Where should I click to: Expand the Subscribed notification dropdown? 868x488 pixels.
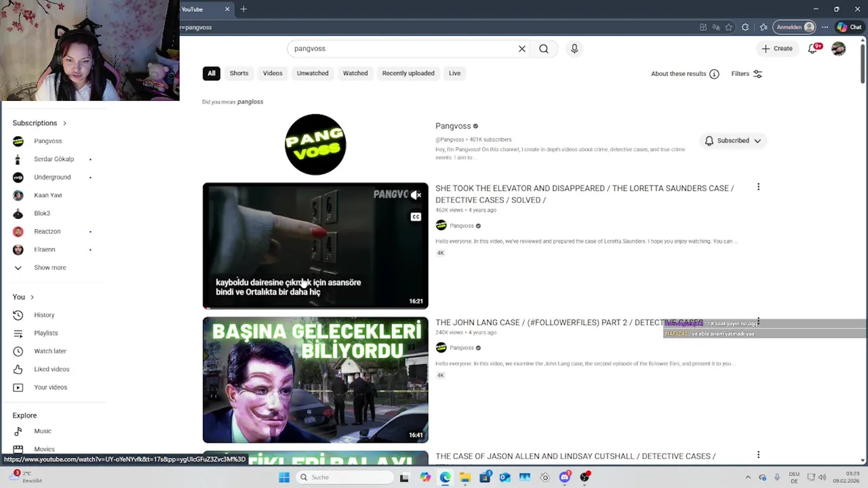[x=733, y=140]
